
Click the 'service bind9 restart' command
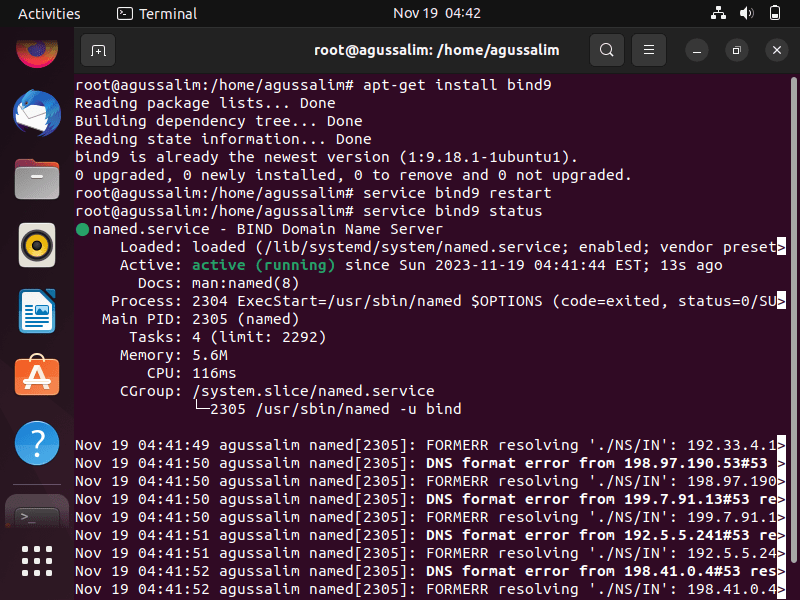[457, 193]
